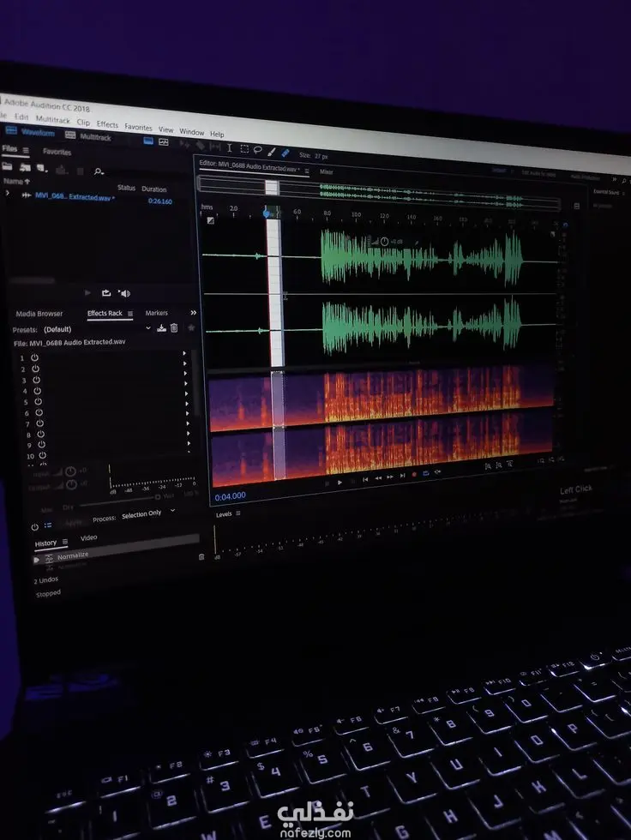Toggle power for effect slot 2

tap(35, 369)
